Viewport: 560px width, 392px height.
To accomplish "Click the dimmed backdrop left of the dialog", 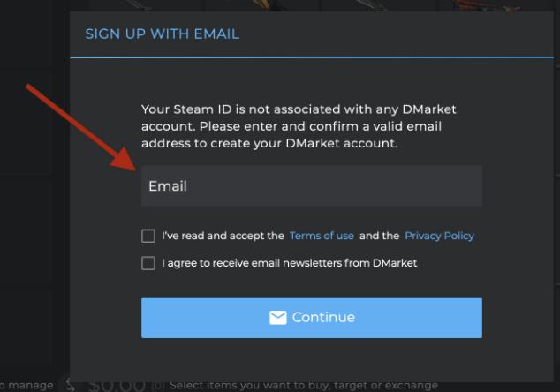I will [34, 221].
